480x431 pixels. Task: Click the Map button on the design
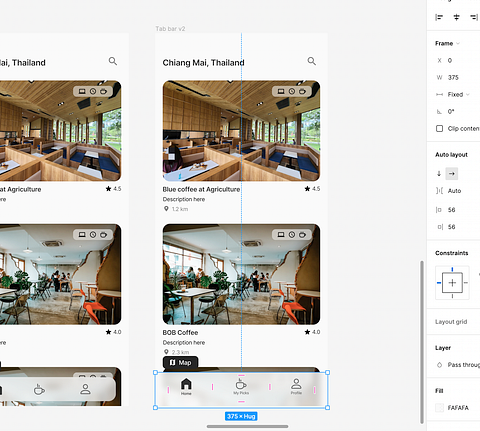coord(180,362)
